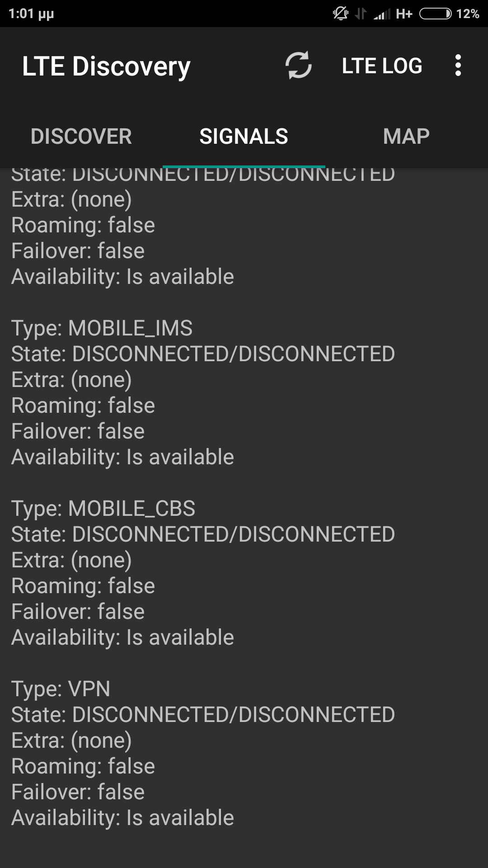Viewport: 488px width, 868px height.
Task: Tap MOBILE_CBS State: DISCONNECTED line
Action: pyautogui.click(x=203, y=534)
